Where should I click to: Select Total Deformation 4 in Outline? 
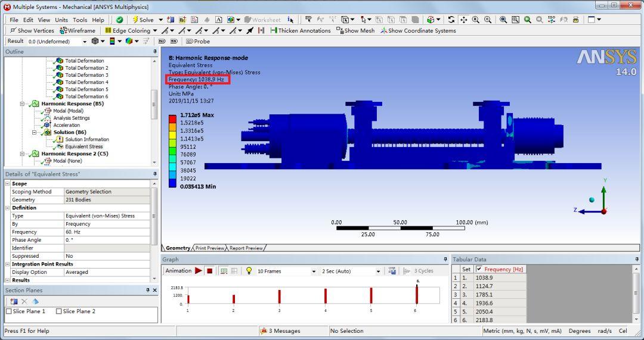point(86,82)
